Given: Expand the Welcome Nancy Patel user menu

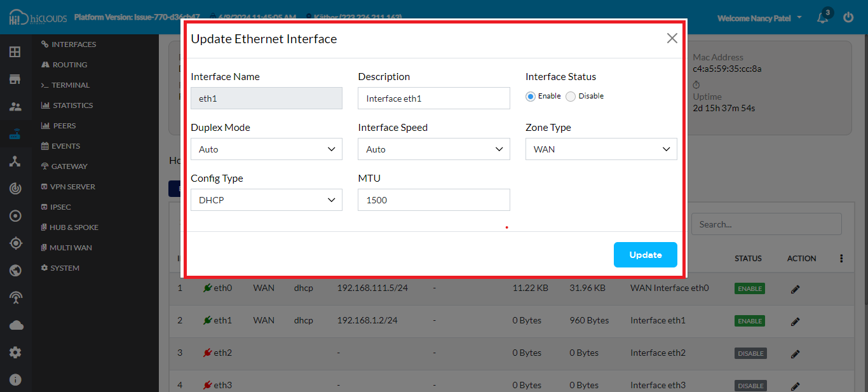Looking at the screenshot, I should 759,18.
